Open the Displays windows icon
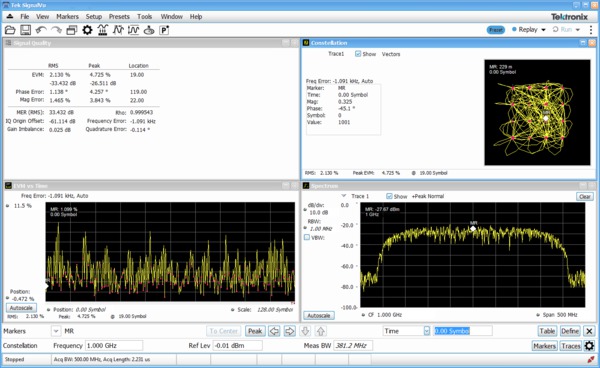Screen dimensions: 600x368 coord(72,30)
